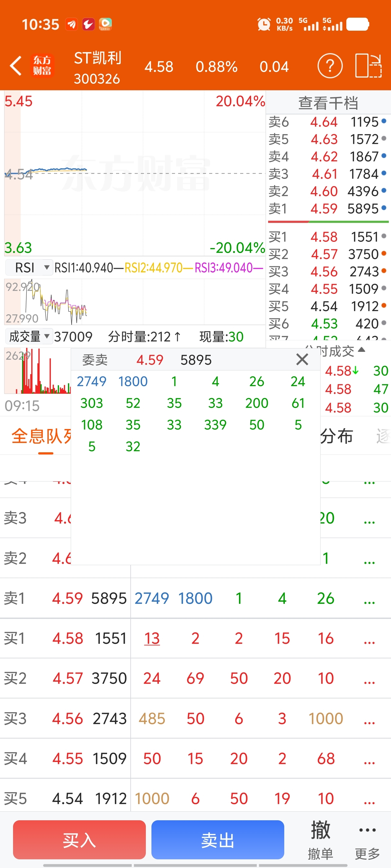Tap the 买入 buy button

(x=79, y=840)
